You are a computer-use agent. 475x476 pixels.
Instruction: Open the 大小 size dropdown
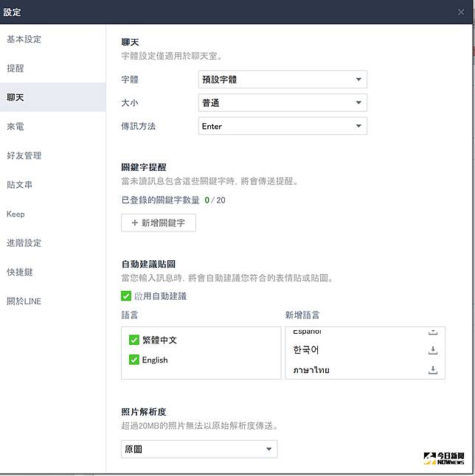tap(282, 103)
